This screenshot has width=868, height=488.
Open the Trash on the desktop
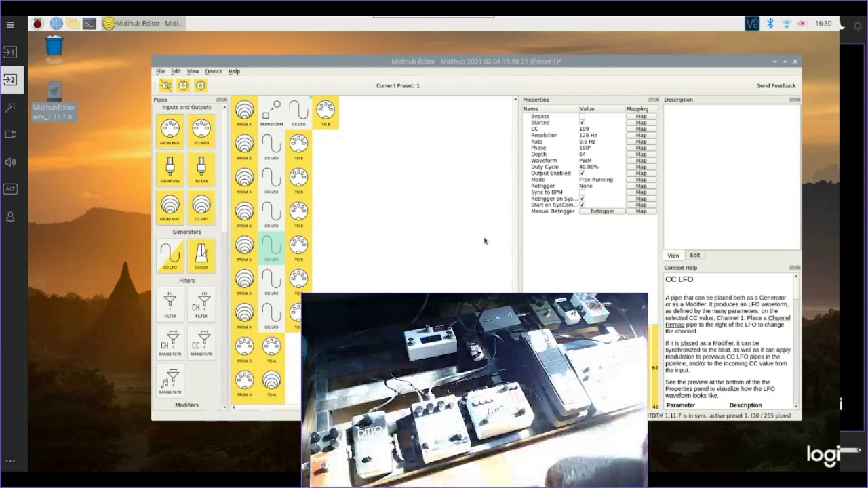pyautogui.click(x=54, y=49)
